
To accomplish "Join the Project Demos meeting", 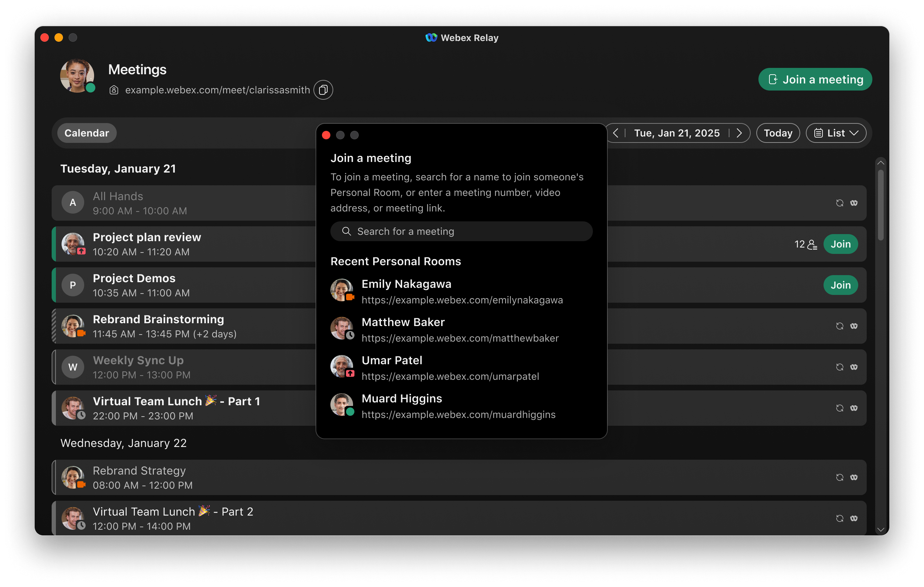I will [x=841, y=285].
